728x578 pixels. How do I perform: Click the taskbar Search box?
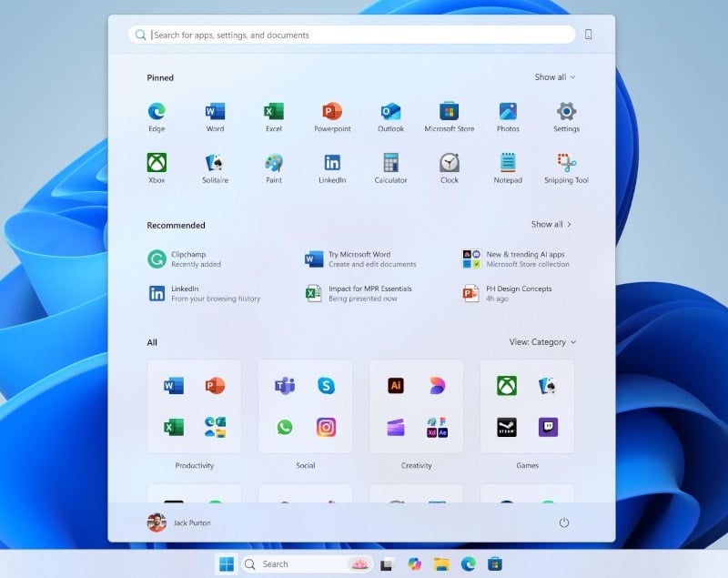pos(307,564)
